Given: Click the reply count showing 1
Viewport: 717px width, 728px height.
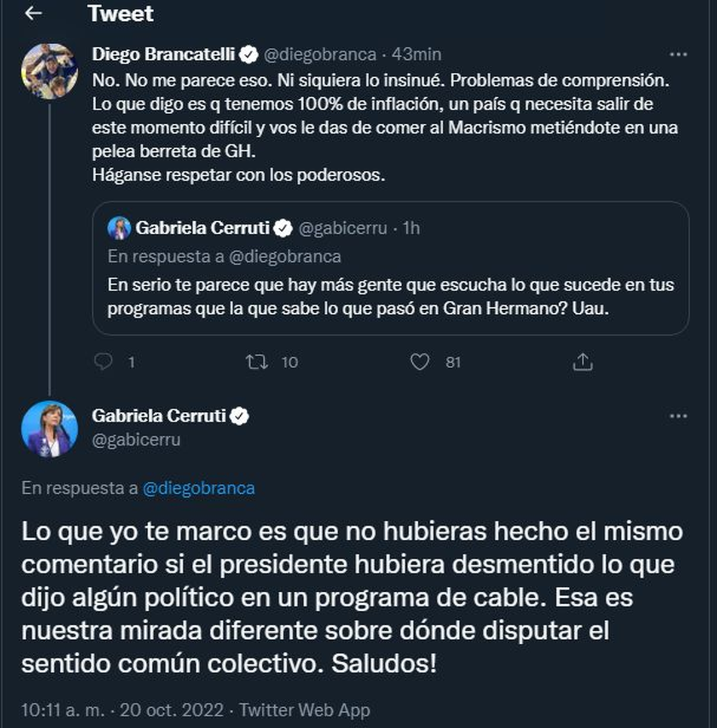Looking at the screenshot, I should [x=131, y=362].
